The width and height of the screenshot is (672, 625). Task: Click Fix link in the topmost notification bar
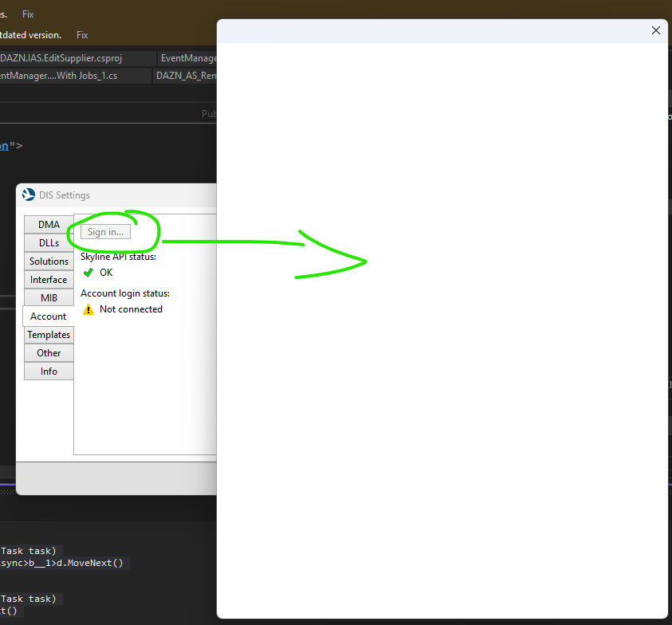point(28,14)
